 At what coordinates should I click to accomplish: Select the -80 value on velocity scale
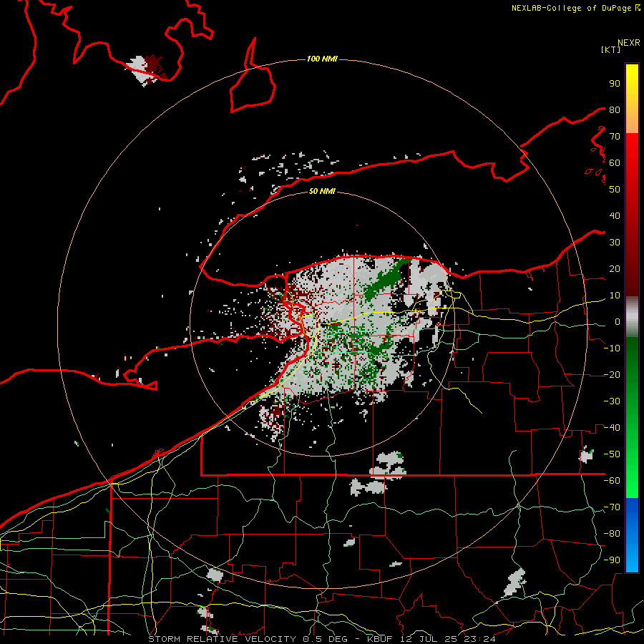click(612, 534)
